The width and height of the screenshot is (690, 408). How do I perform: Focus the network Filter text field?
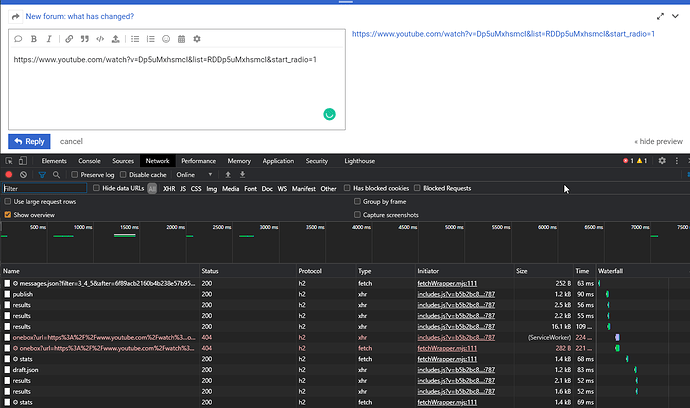(44, 188)
